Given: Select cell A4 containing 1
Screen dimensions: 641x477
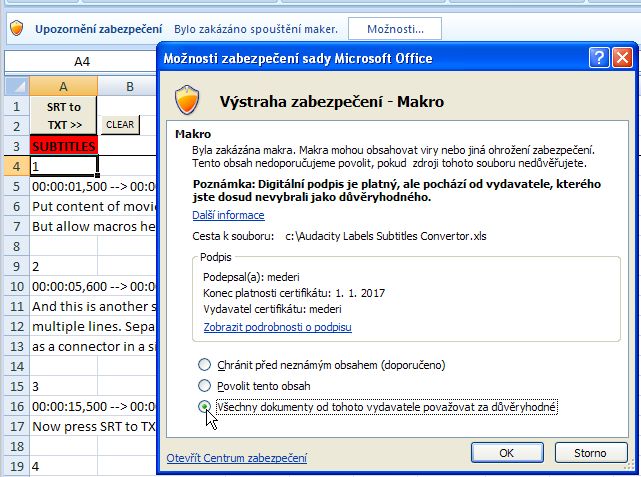Looking at the screenshot, I should pos(64,166).
